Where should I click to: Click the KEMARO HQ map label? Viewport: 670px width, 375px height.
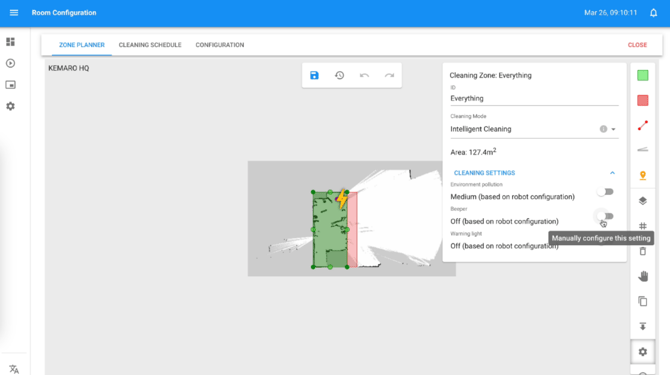(68, 68)
